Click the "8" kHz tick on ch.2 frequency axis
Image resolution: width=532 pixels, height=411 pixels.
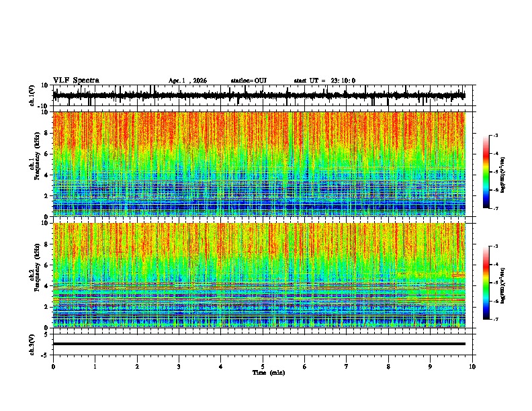(x=47, y=244)
